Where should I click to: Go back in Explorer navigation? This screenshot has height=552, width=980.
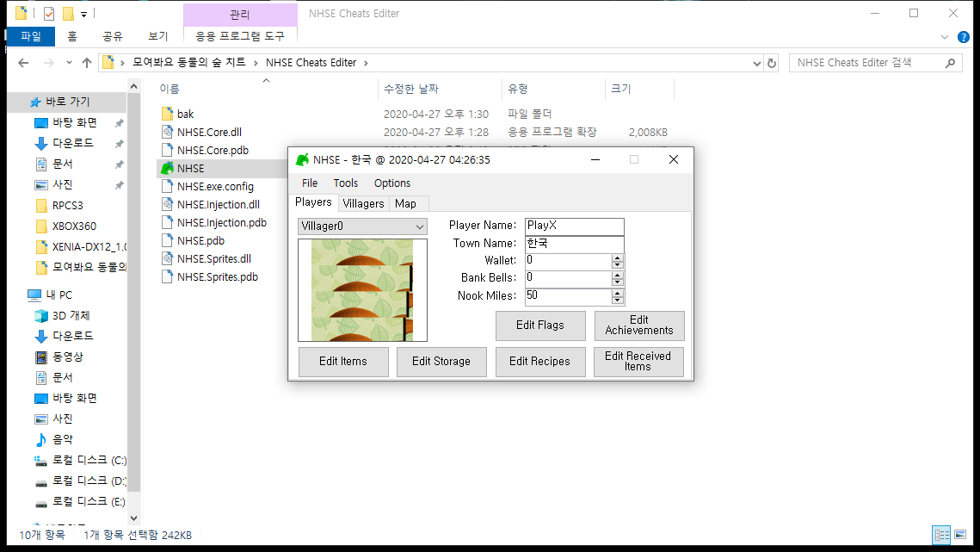click(24, 63)
